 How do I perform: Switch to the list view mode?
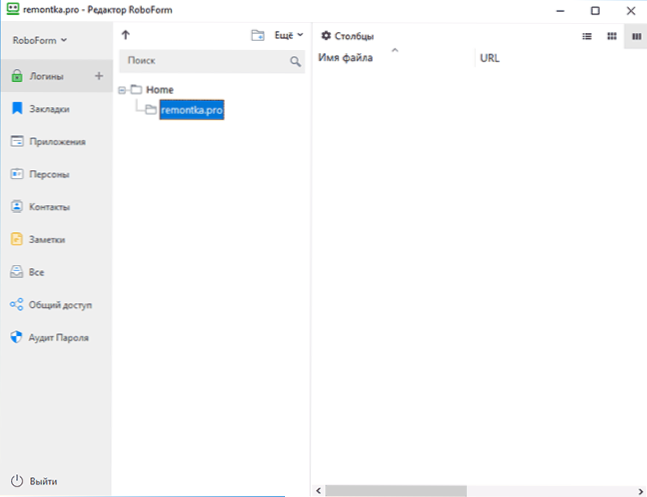[587, 36]
